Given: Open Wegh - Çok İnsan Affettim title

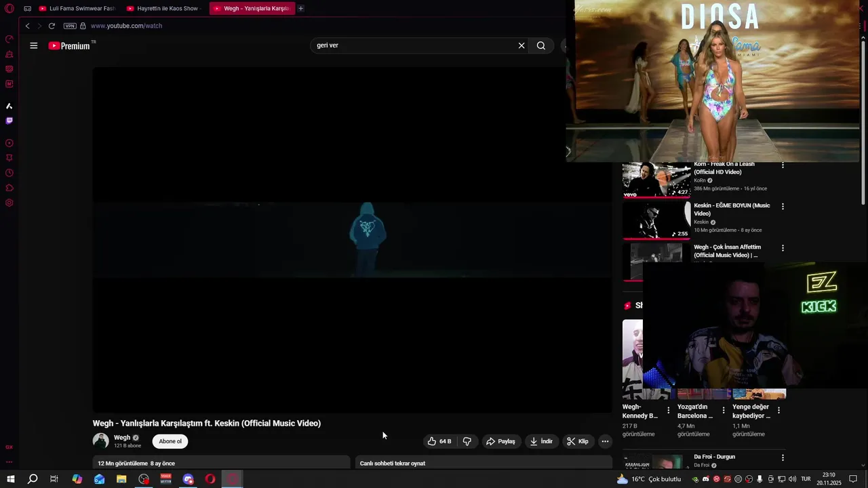Looking at the screenshot, I should [727, 251].
